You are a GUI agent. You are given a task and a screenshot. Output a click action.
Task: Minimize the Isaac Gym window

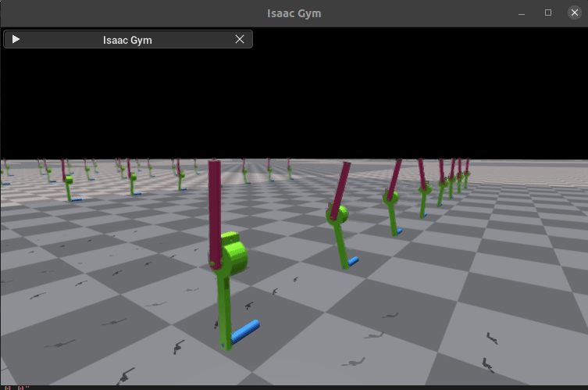click(x=522, y=13)
